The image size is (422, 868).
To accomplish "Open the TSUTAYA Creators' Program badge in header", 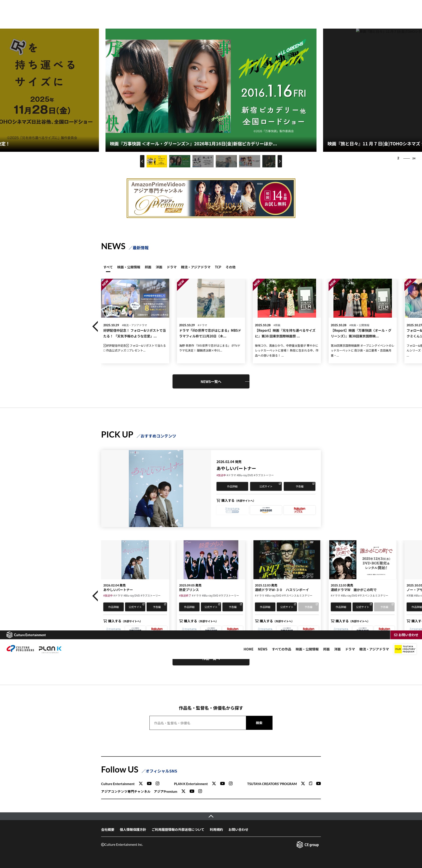I will (x=405, y=649).
